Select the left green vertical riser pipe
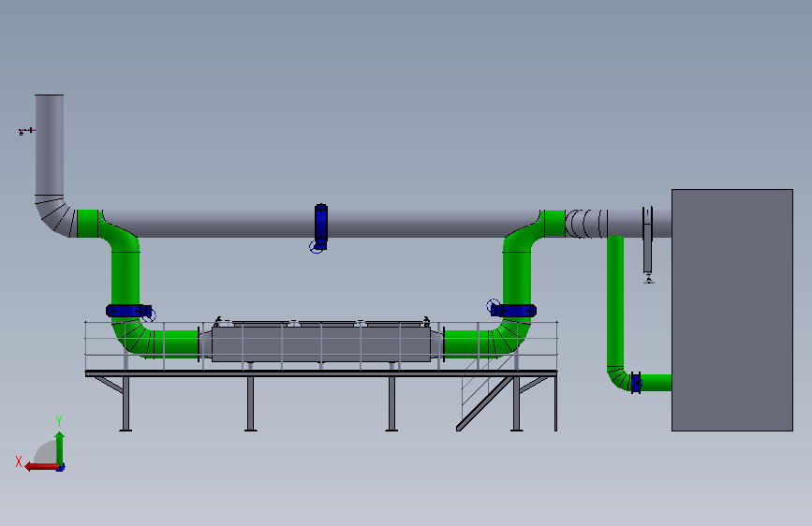 coord(125,279)
